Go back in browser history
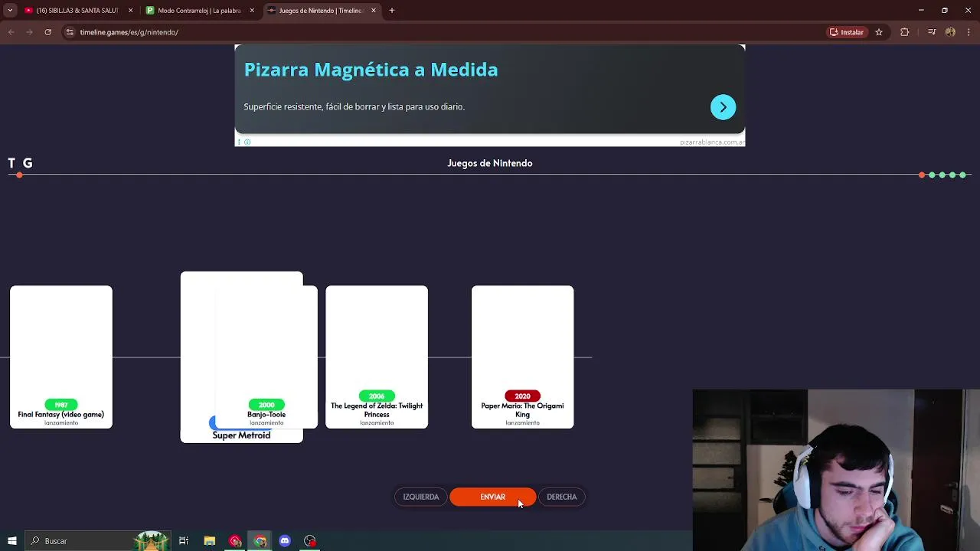 11,32
